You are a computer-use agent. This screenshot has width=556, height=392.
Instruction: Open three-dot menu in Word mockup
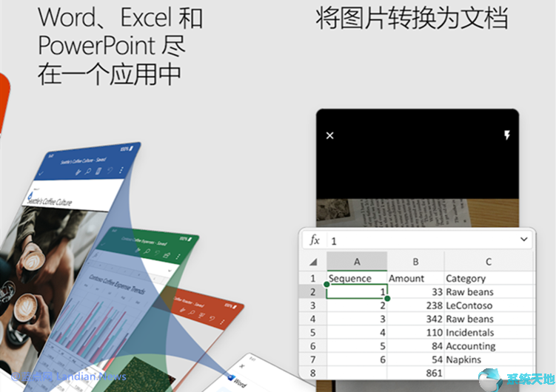121,170
